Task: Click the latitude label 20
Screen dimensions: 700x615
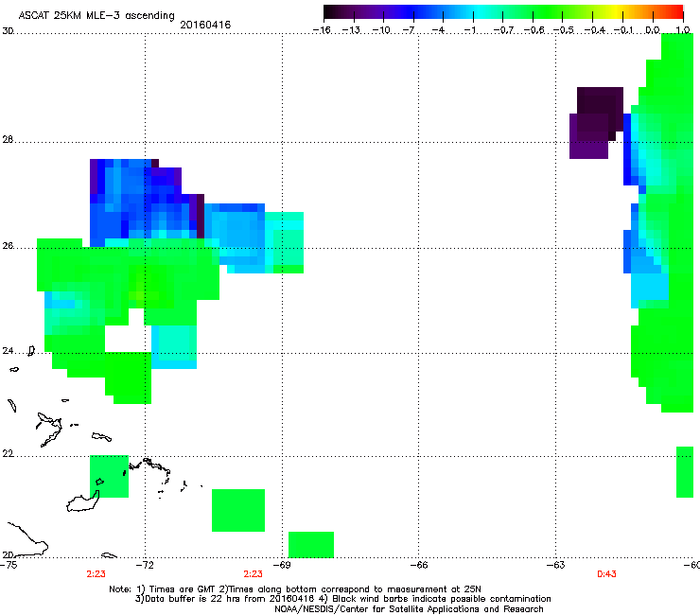Action: click(x=8, y=554)
